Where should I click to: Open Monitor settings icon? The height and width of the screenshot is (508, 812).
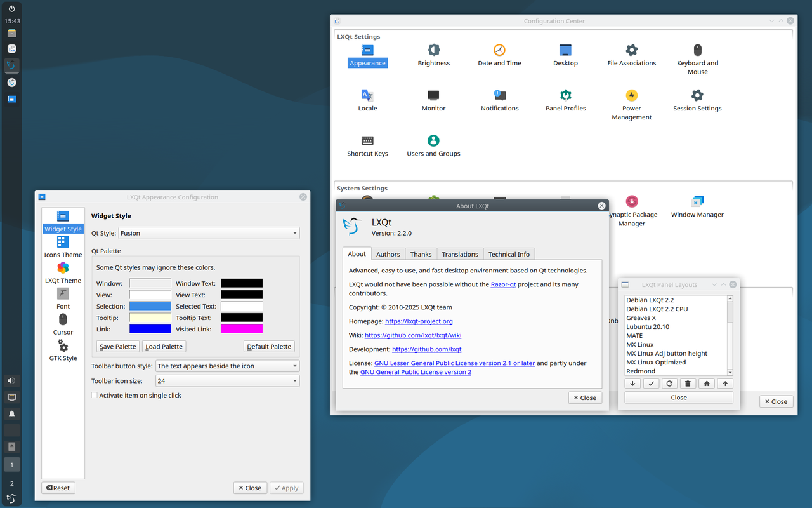pyautogui.click(x=434, y=100)
